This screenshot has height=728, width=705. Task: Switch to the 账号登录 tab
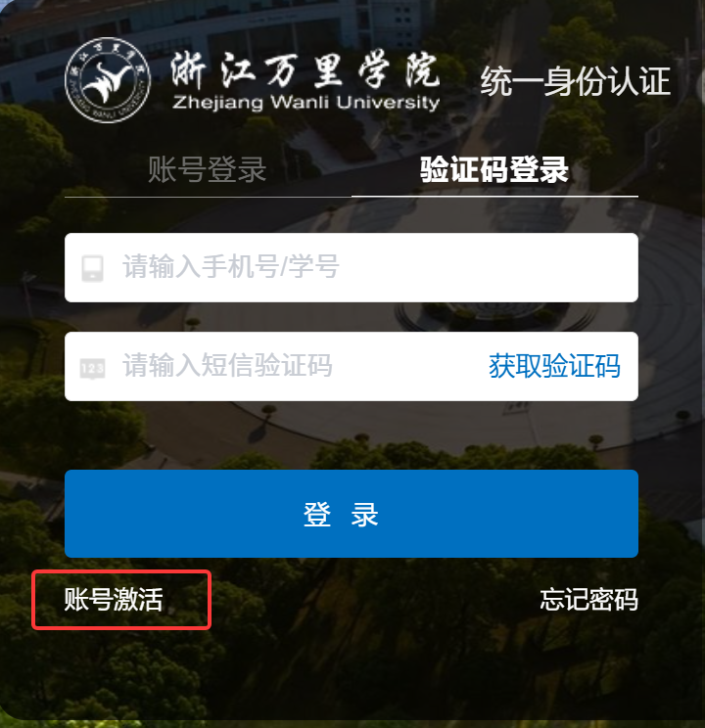[208, 169]
